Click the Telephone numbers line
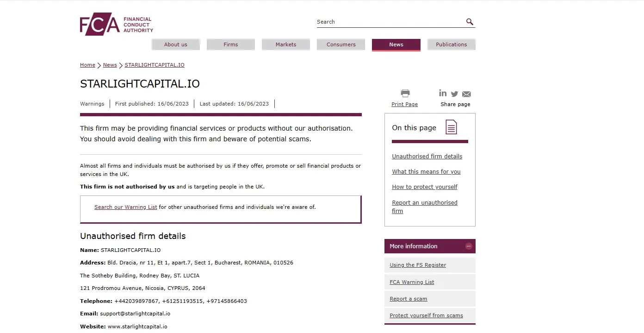 pyautogui.click(x=163, y=301)
